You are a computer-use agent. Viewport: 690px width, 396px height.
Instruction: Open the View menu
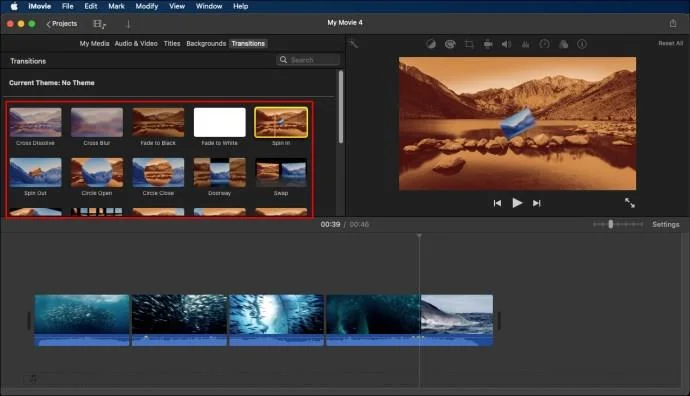pyautogui.click(x=177, y=6)
